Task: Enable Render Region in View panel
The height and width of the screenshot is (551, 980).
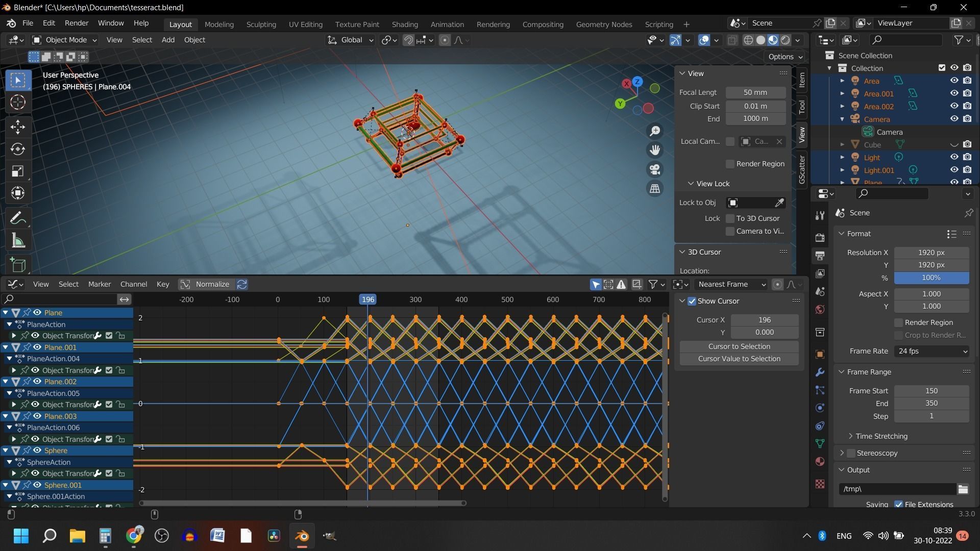Action: tap(730, 164)
